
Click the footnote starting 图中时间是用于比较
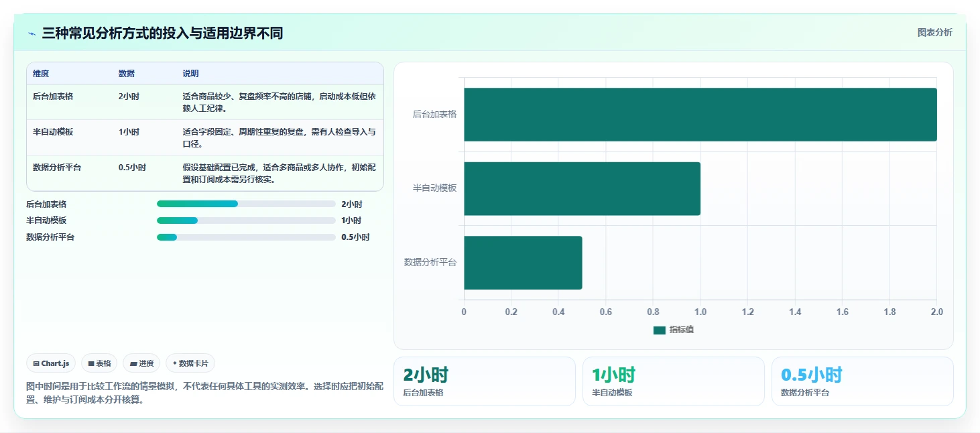pos(205,393)
